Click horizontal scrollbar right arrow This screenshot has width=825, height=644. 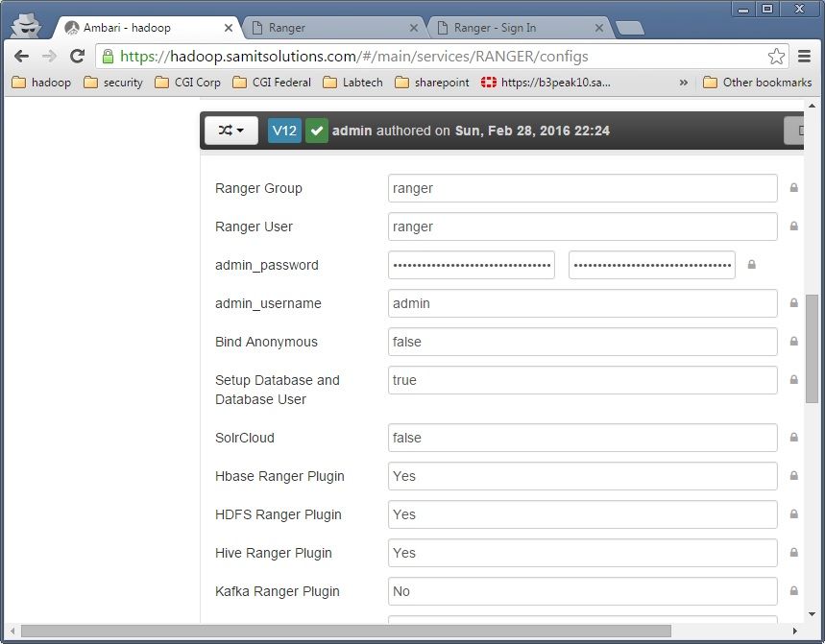pos(795,631)
